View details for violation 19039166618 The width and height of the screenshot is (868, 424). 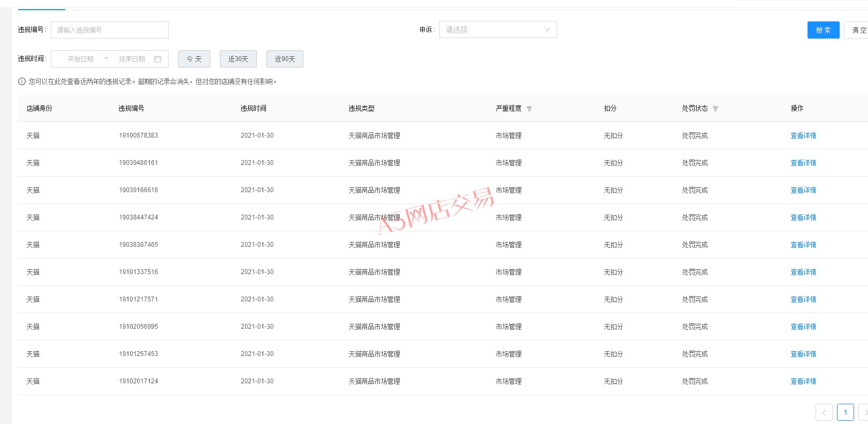tap(803, 190)
